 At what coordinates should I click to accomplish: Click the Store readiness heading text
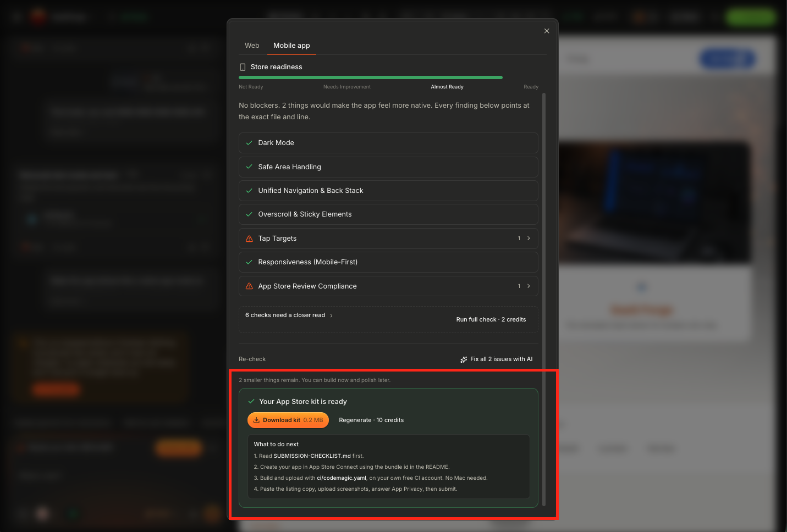pyautogui.click(x=277, y=67)
